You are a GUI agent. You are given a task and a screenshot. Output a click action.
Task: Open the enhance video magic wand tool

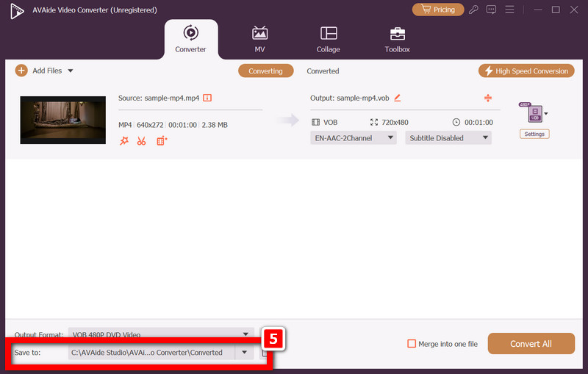click(124, 141)
